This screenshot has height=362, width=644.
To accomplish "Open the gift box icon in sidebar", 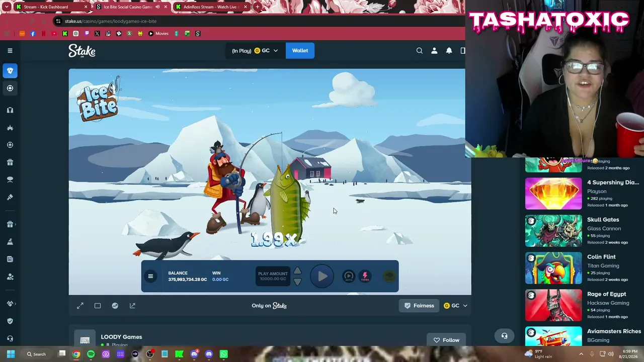I will coord(10,162).
